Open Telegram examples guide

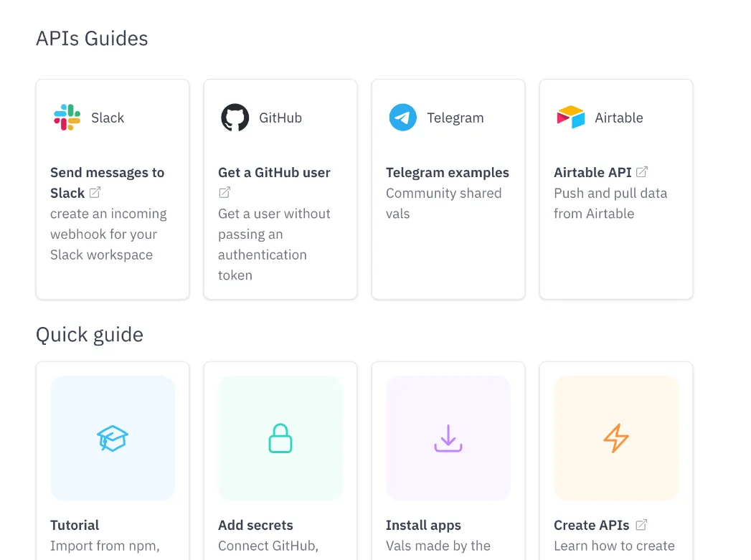coord(447,173)
